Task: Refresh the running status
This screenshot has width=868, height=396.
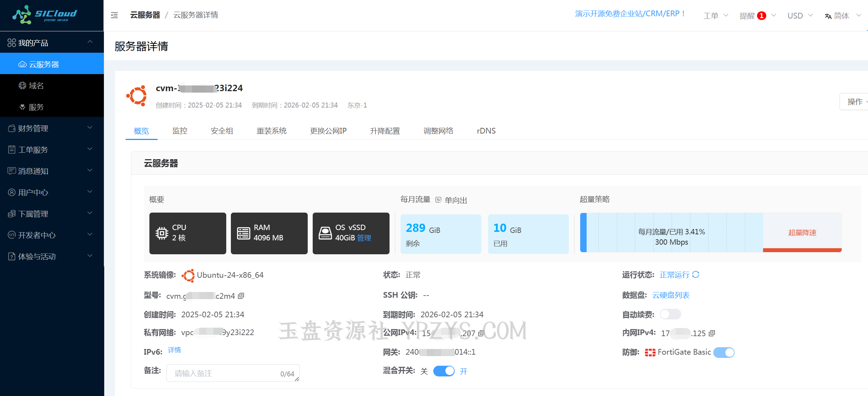Action: point(696,275)
